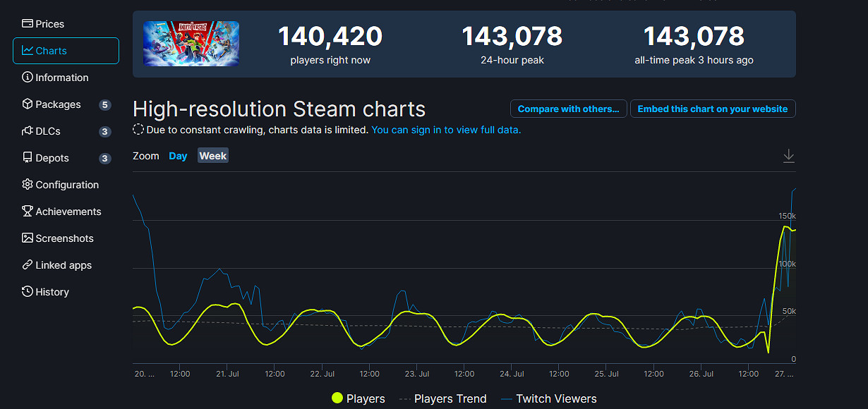The width and height of the screenshot is (868, 409).
Task: Open the History sidebar entry
Action: [x=52, y=292]
